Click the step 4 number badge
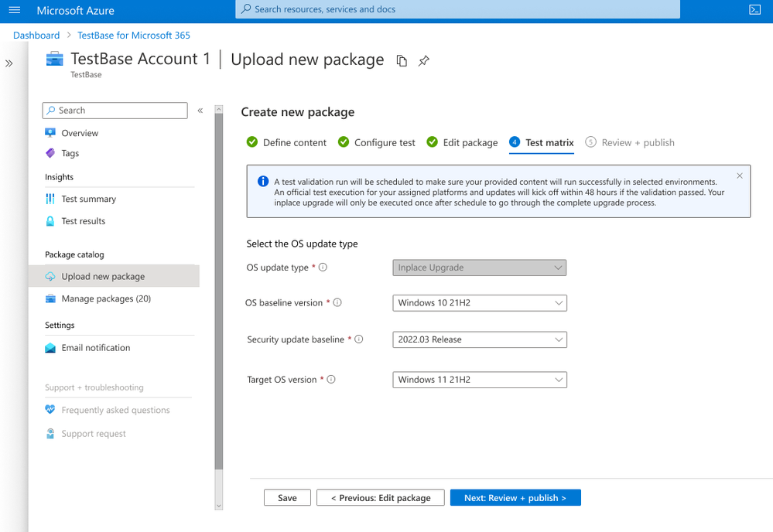This screenshot has width=773, height=532. (515, 142)
